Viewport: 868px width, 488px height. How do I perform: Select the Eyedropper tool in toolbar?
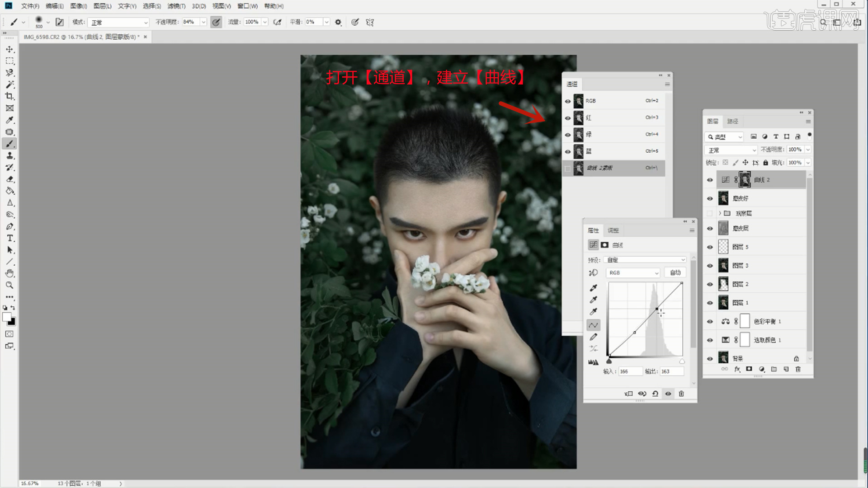[9, 120]
